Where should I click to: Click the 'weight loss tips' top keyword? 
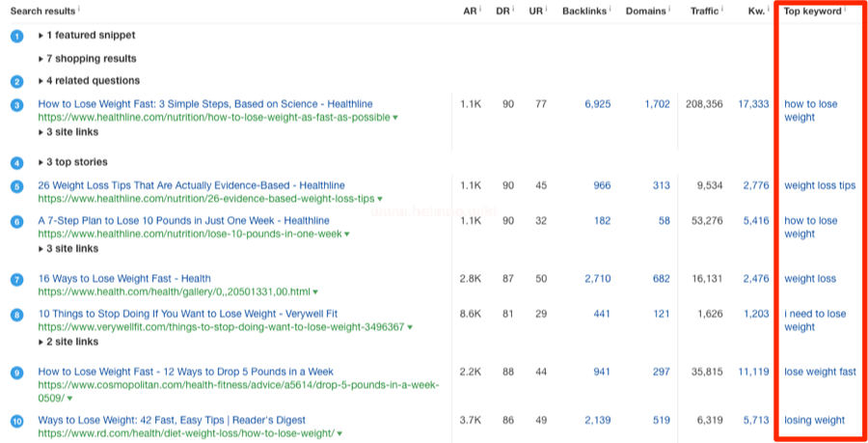click(819, 185)
